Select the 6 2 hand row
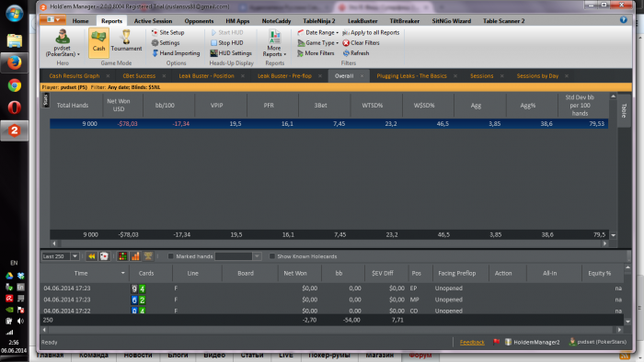Image resolution: width=644 pixels, height=362 pixels. 333,300
